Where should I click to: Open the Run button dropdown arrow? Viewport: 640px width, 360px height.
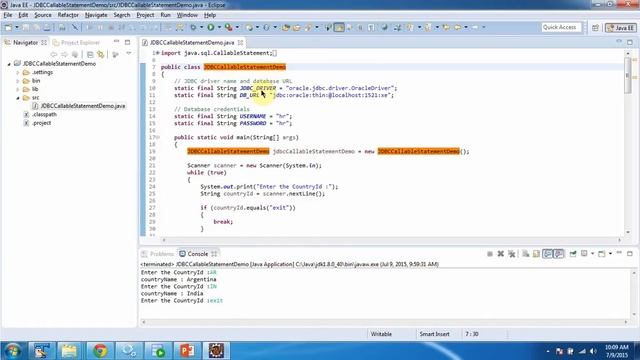(219, 27)
